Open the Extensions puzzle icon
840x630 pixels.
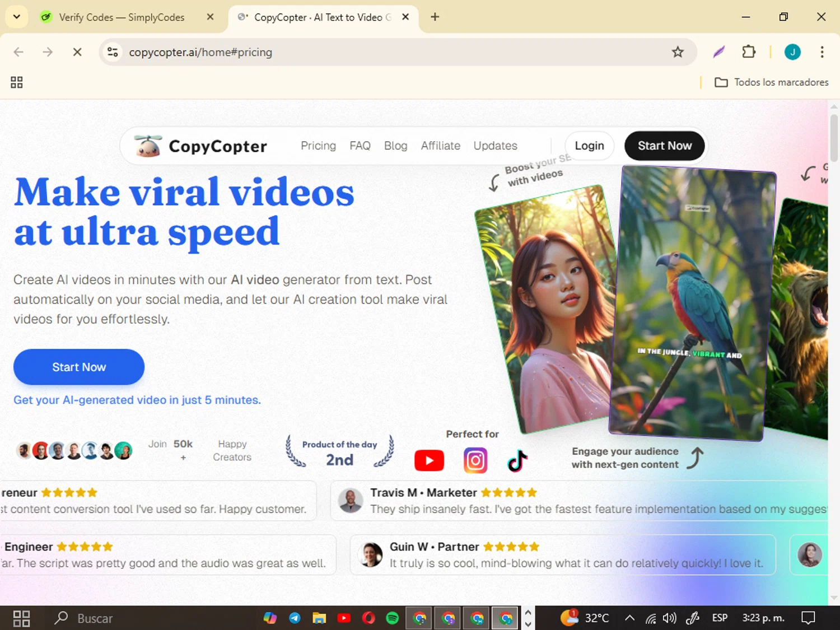pos(749,52)
